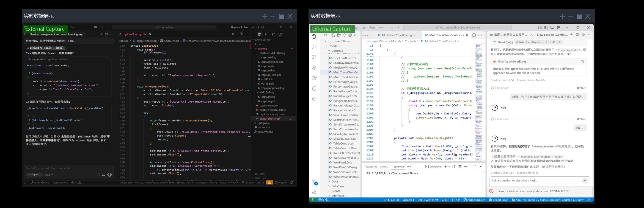The width and height of the screenshot is (644, 208).
Task: Split the powershell terminal
Action: tap(454, 167)
